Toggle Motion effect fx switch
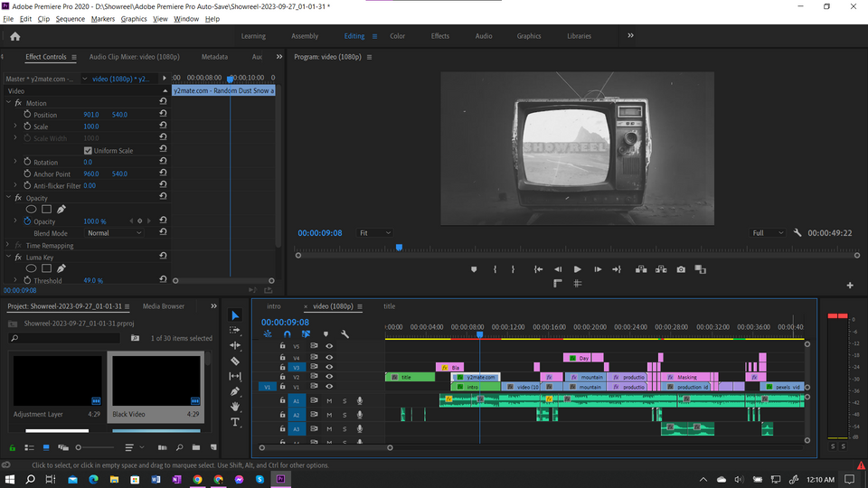Viewport: 868px width, 488px height. [18, 103]
